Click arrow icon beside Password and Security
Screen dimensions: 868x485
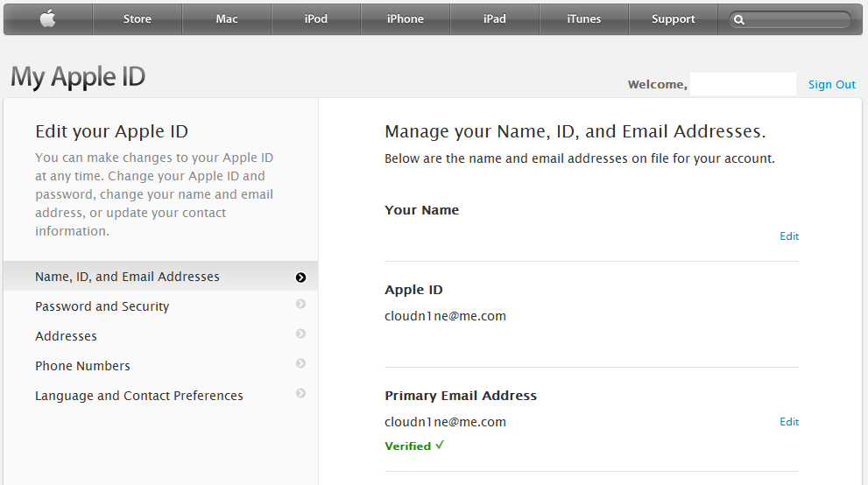[x=300, y=304]
